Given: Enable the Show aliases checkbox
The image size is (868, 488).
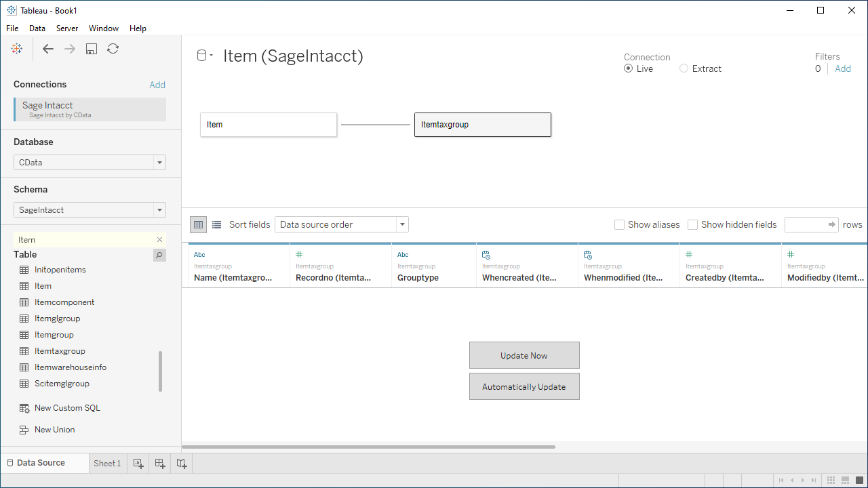Looking at the screenshot, I should tap(619, 225).
